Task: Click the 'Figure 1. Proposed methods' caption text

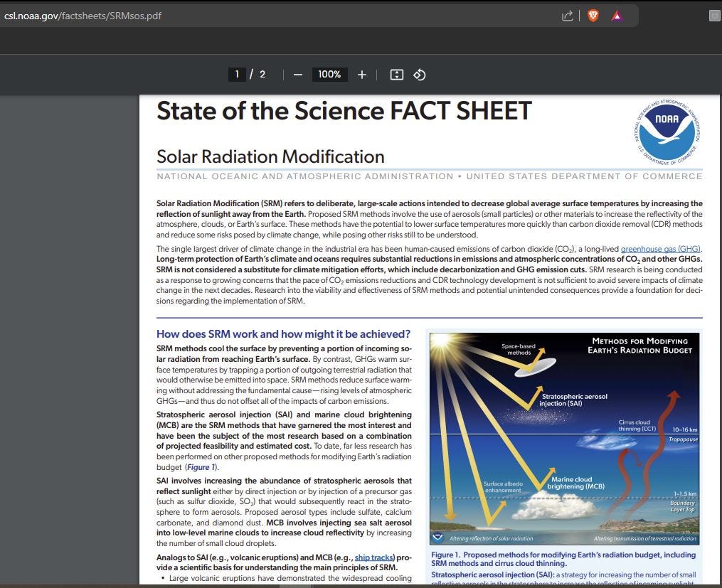Action: point(563,559)
